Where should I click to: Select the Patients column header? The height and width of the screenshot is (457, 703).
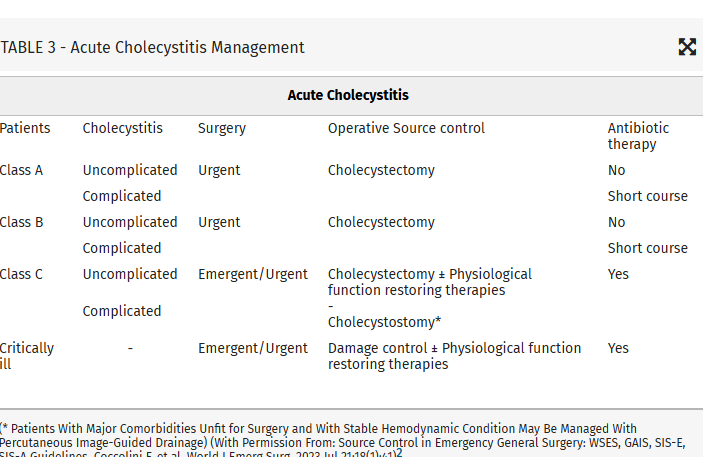click(x=25, y=129)
